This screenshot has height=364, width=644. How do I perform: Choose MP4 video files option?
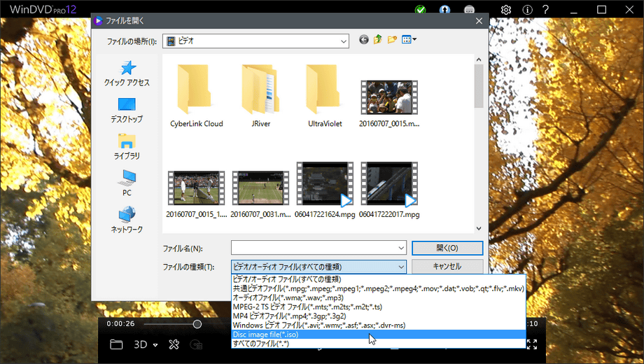(x=379, y=316)
